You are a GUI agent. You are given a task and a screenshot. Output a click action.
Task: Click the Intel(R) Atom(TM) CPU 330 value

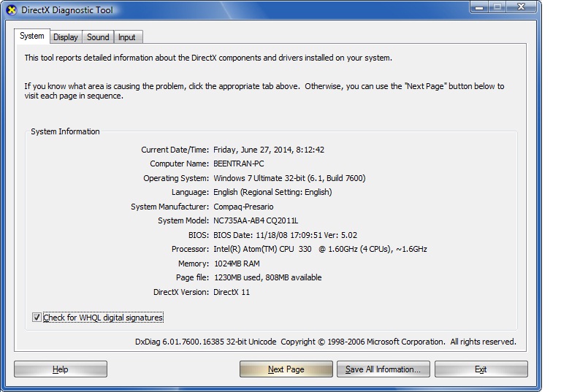[320, 249]
